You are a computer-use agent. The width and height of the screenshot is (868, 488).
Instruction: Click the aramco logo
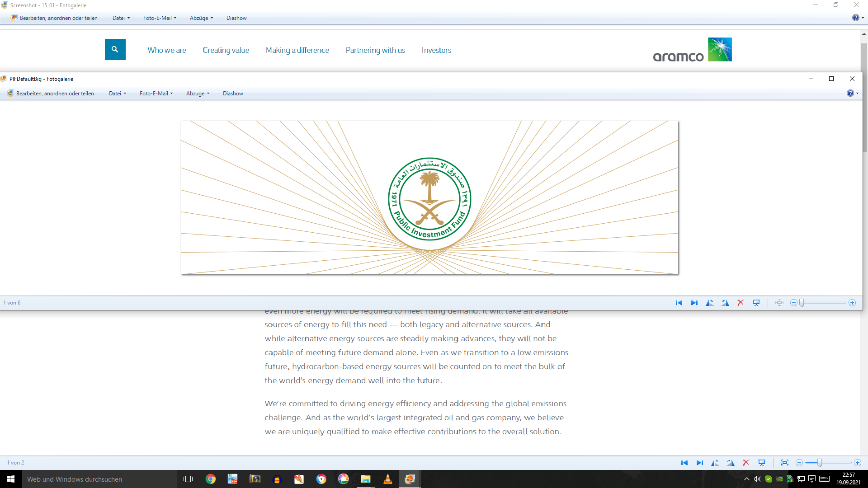point(692,50)
